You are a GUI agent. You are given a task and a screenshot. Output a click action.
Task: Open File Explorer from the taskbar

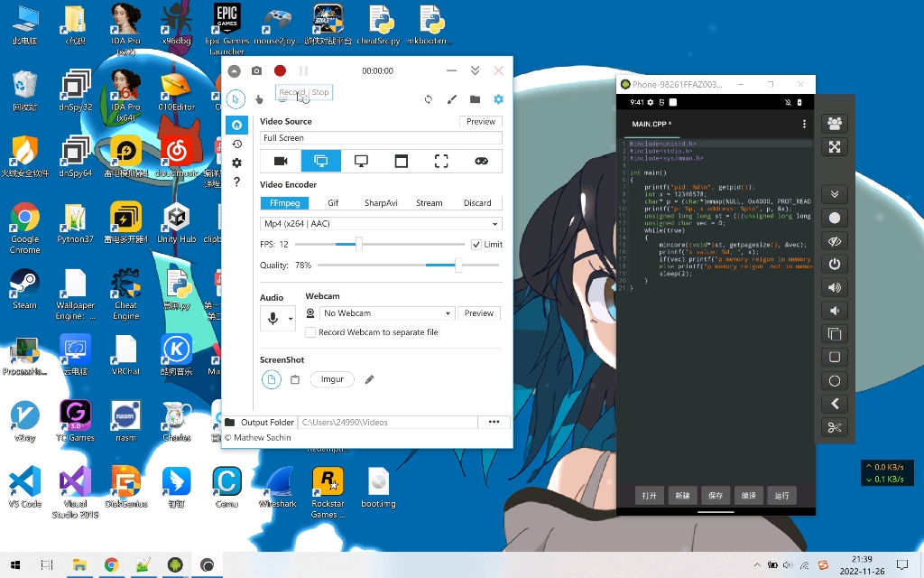tap(79, 565)
